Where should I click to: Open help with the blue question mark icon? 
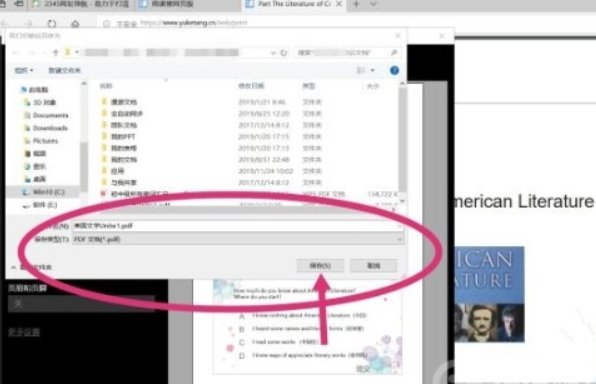[394, 70]
